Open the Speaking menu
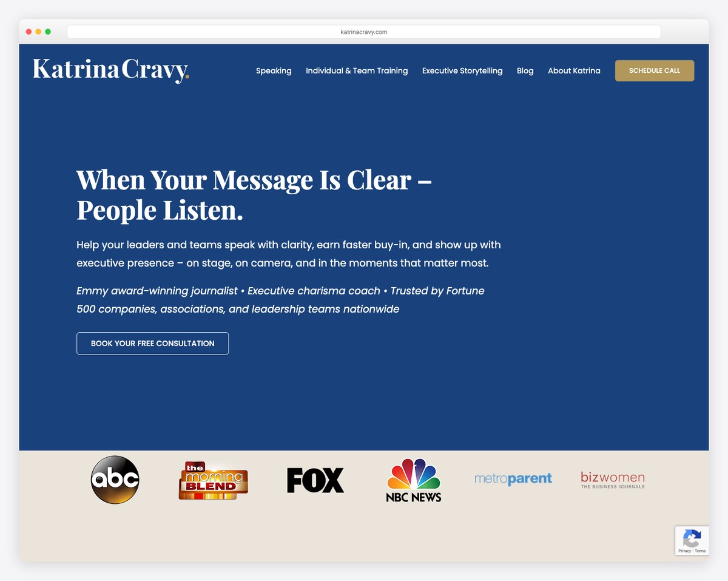Screen dimensions: 728x581 [x=274, y=70]
